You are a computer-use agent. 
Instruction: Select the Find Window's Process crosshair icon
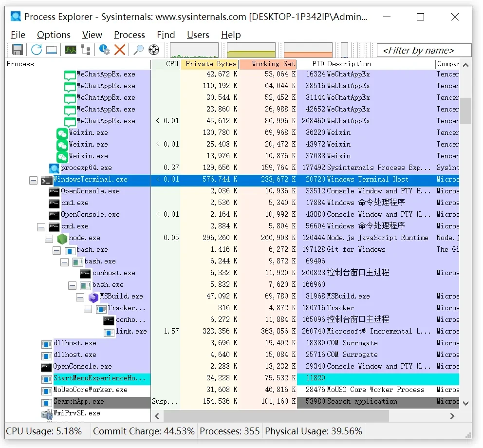(x=154, y=50)
